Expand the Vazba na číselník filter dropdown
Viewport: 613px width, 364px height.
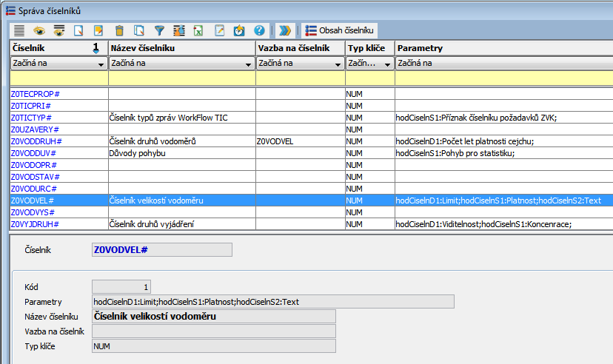(338, 64)
